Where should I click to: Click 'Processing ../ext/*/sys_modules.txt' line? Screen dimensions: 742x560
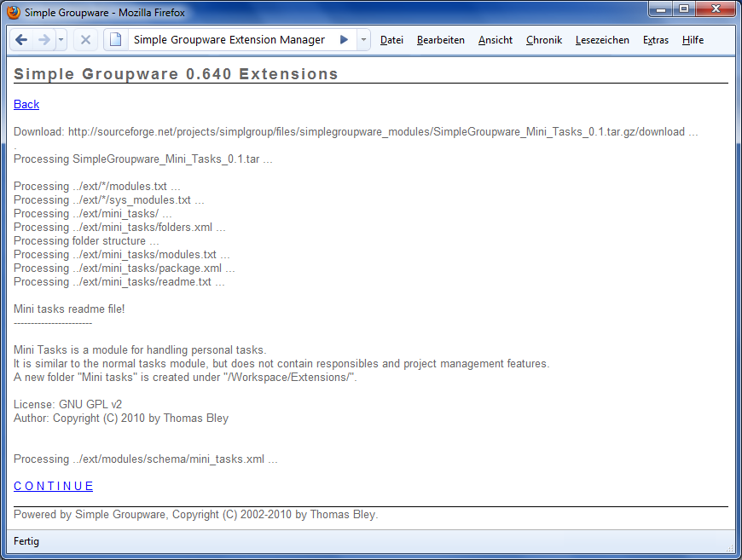tap(109, 200)
